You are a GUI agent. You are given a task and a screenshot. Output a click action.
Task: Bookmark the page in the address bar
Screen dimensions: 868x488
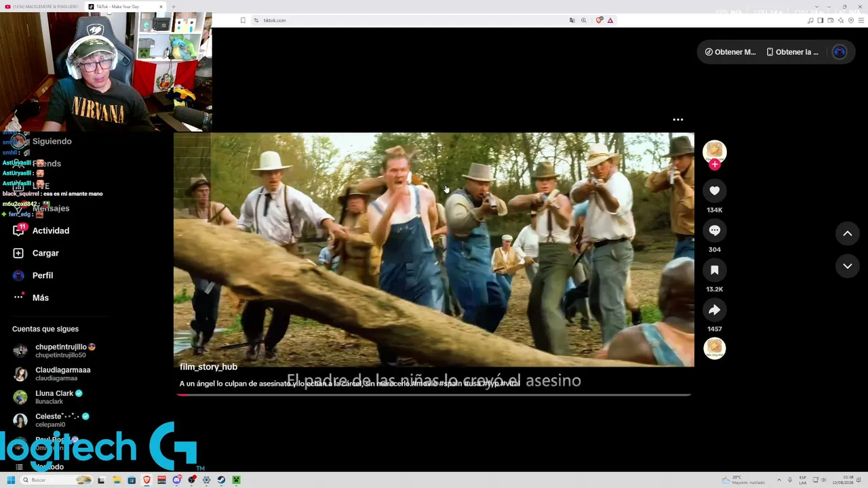pos(243,20)
